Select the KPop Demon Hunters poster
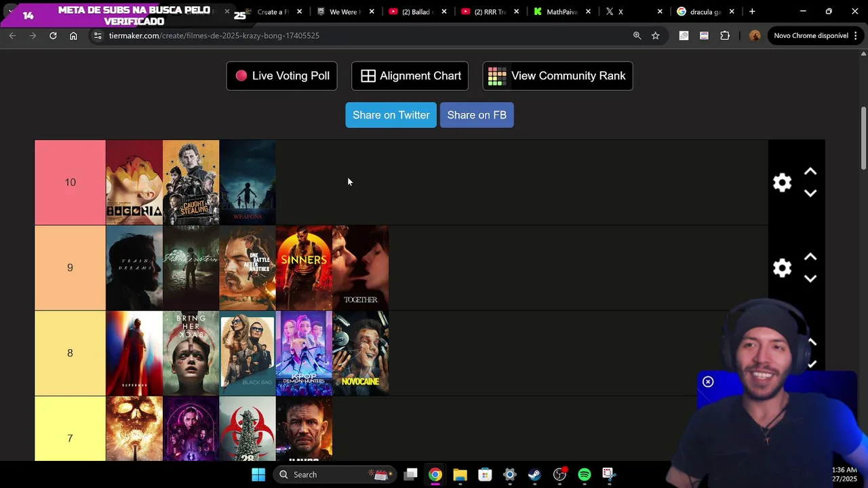This screenshot has height=488, width=868. (x=304, y=353)
